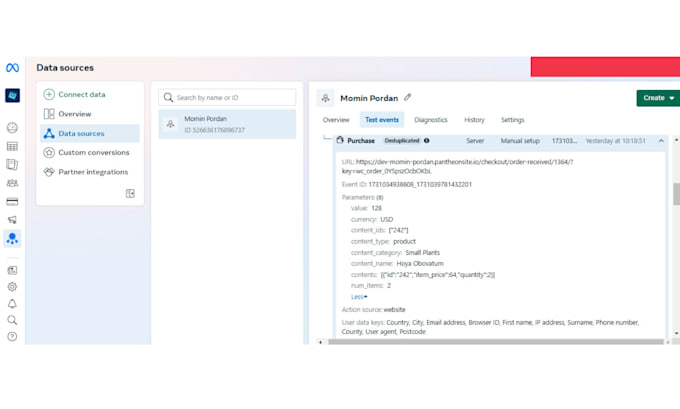The height and width of the screenshot is (409, 680).
Task: Click the Manual setup value
Action: (x=520, y=141)
